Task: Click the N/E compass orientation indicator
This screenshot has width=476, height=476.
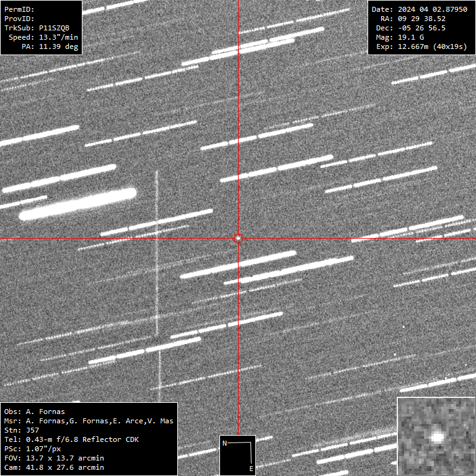Action: pyautogui.click(x=238, y=456)
